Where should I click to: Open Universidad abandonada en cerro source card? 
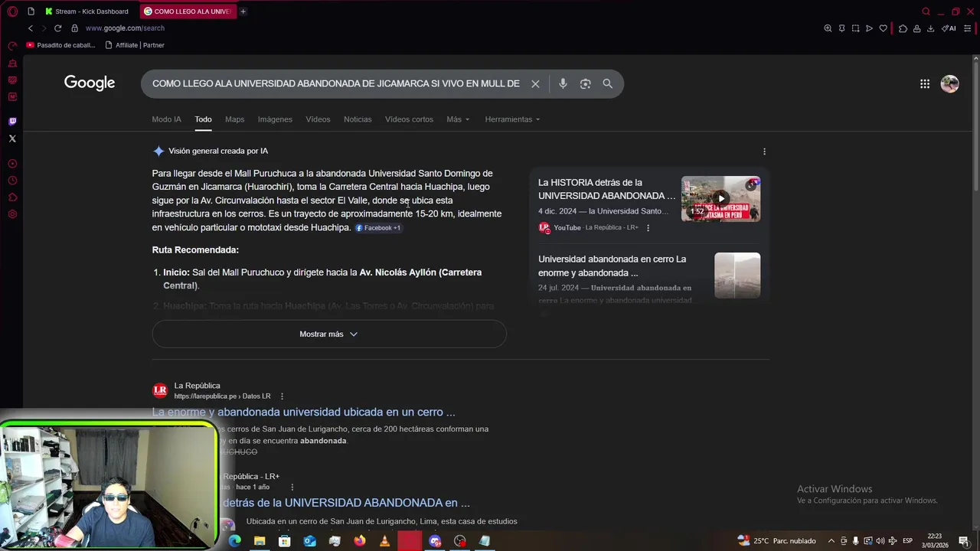(649, 279)
